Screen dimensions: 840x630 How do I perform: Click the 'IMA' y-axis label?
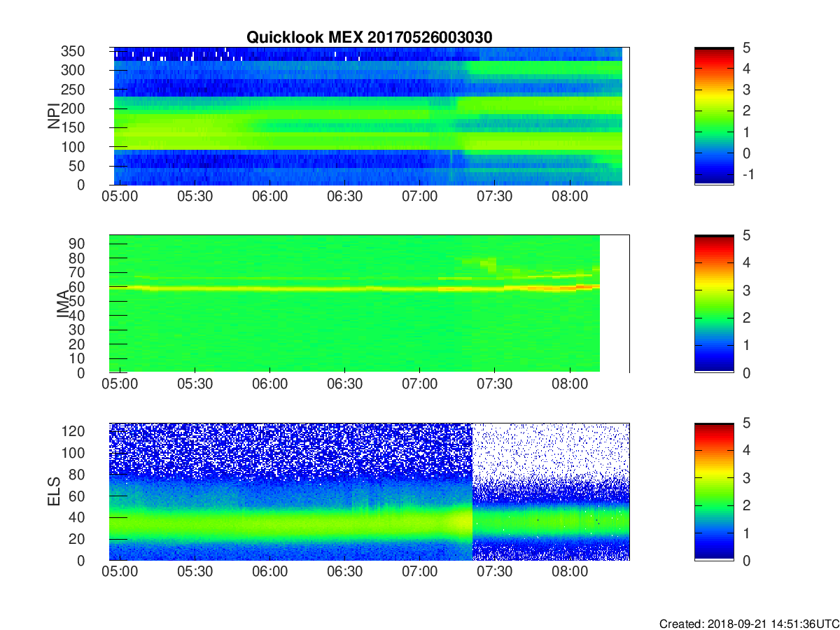pyautogui.click(x=63, y=304)
